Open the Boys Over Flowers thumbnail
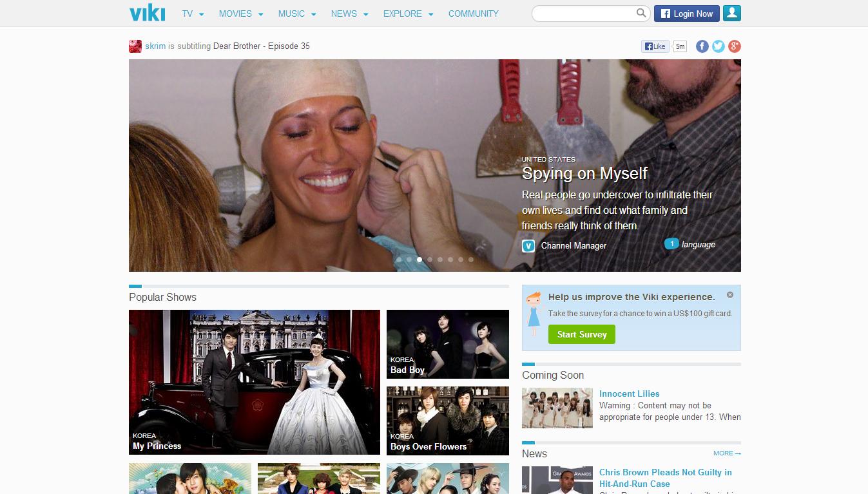Screen dimensions: 868x494 [x=448, y=421]
